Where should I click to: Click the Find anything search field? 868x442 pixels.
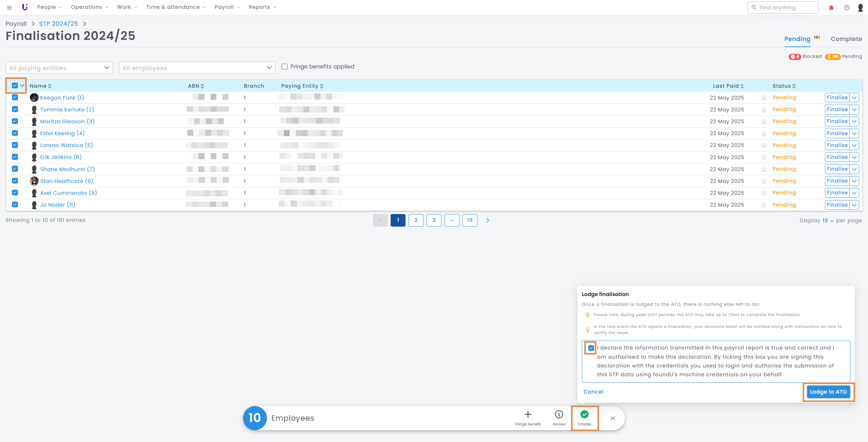(783, 7)
